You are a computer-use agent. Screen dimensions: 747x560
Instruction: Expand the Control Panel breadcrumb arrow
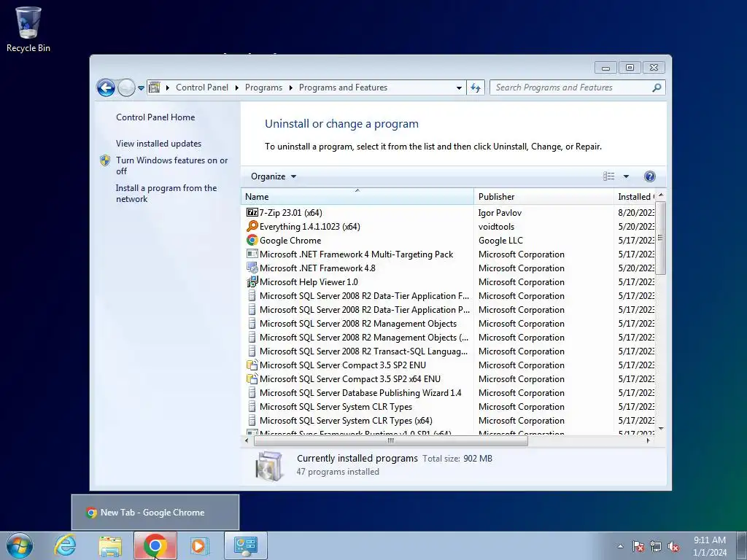(x=237, y=87)
